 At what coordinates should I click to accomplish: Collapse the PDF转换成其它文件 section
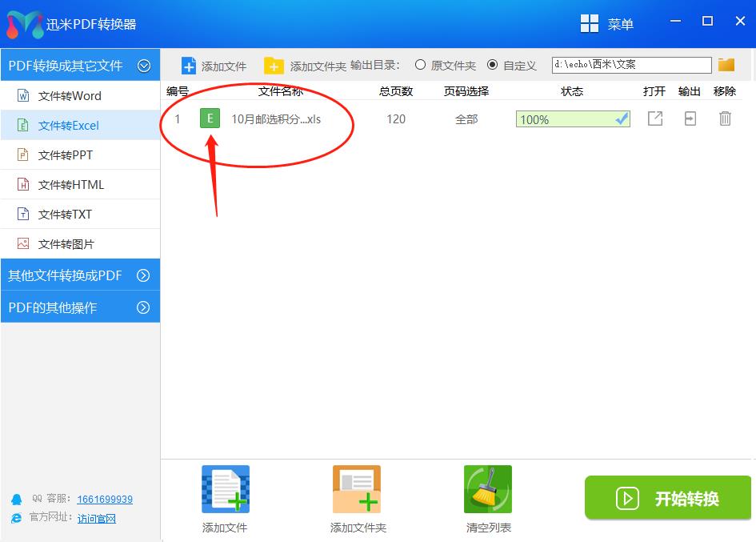pyautogui.click(x=144, y=66)
